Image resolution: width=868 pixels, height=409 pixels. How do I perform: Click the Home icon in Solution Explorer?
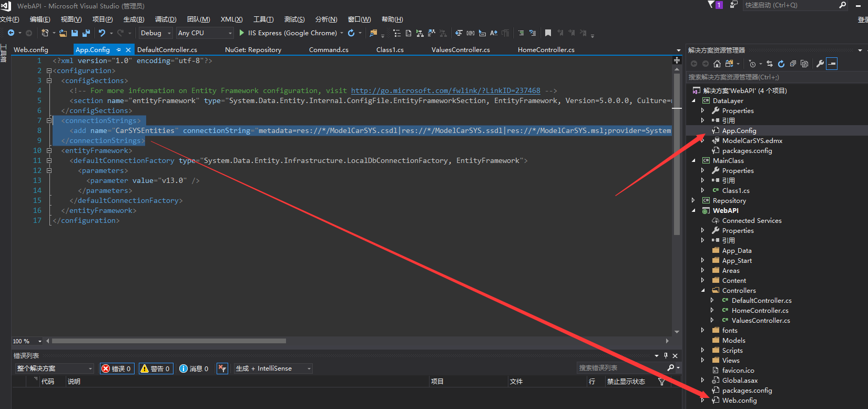[717, 64]
